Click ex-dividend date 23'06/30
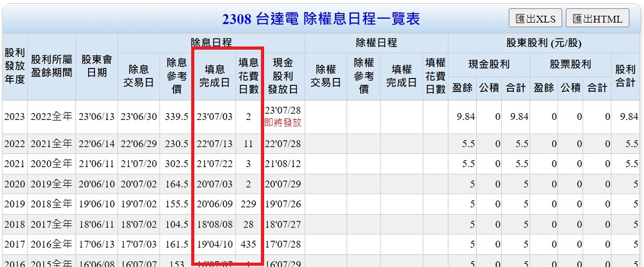Viewport: 644px width, 267px height. tap(138, 117)
